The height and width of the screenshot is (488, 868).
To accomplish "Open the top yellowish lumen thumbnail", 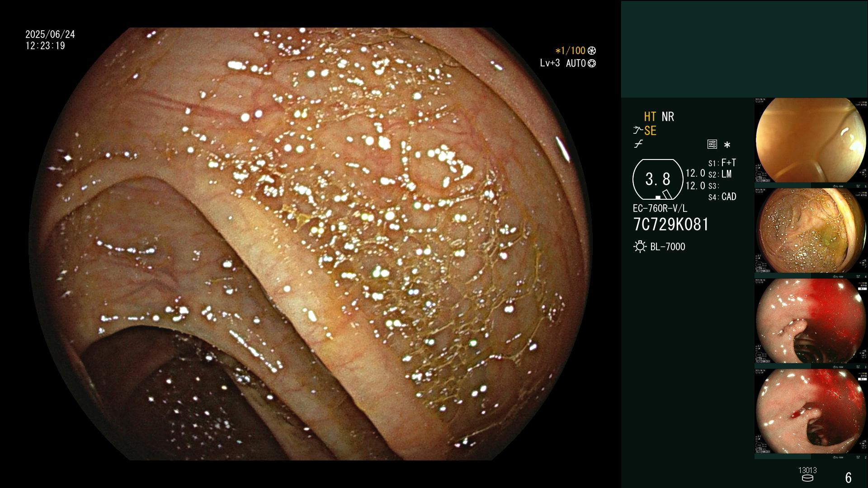I will tap(811, 141).
